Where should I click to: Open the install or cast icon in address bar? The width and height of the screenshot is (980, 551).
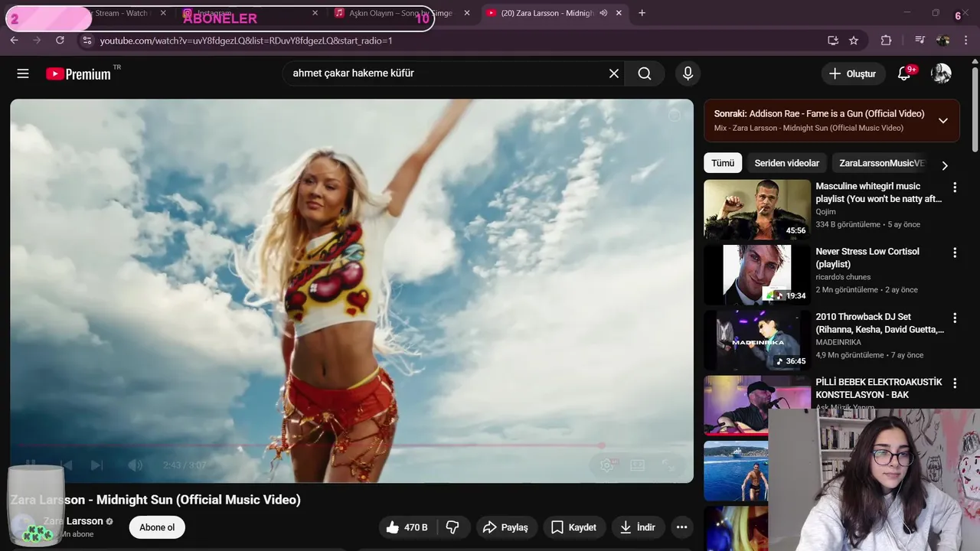click(833, 41)
